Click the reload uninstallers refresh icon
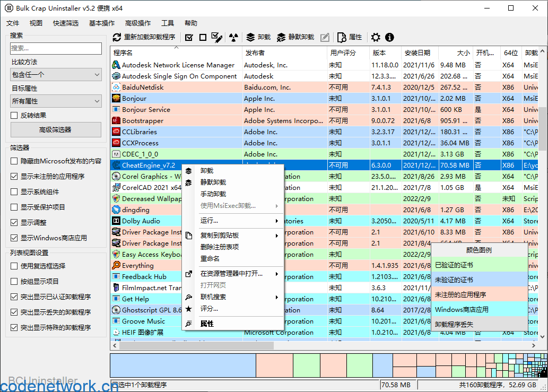Screen dimensions: 548x392 (117, 37)
